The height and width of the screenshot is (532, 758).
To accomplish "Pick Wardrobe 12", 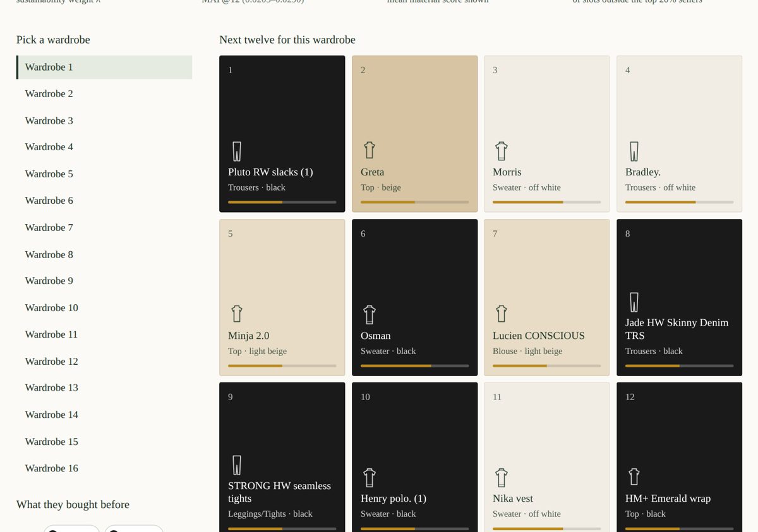I will [x=104, y=361].
